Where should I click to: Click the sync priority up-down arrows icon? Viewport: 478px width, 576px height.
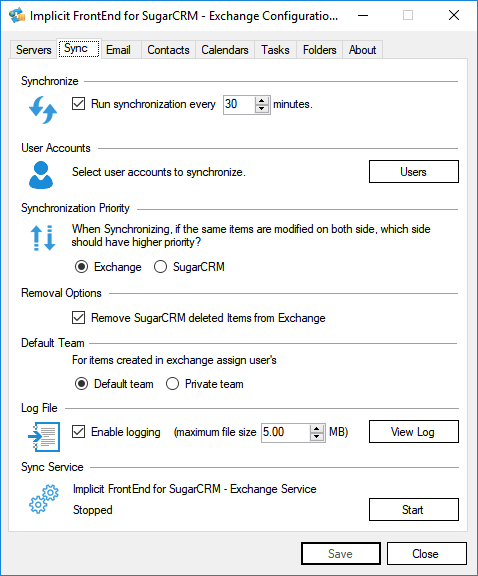43,238
